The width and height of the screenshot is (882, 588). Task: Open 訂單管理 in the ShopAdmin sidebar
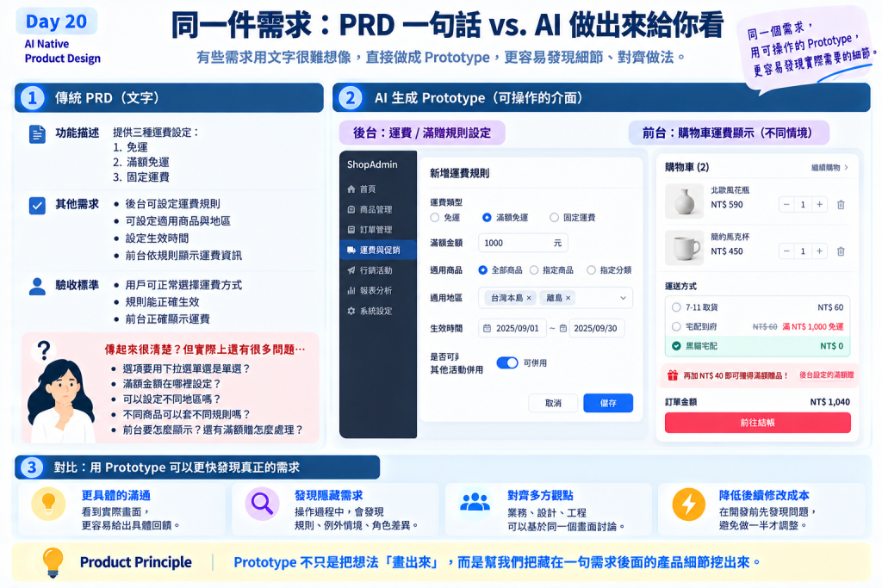click(x=378, y=229)
